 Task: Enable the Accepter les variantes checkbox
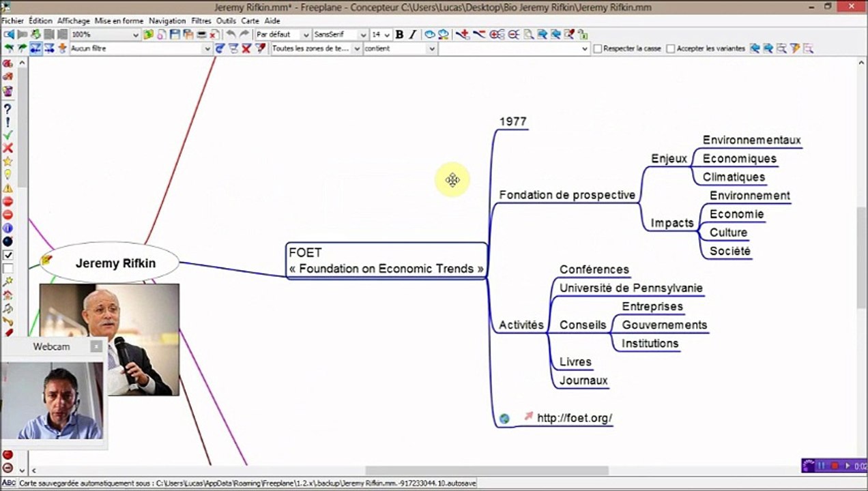671,48
